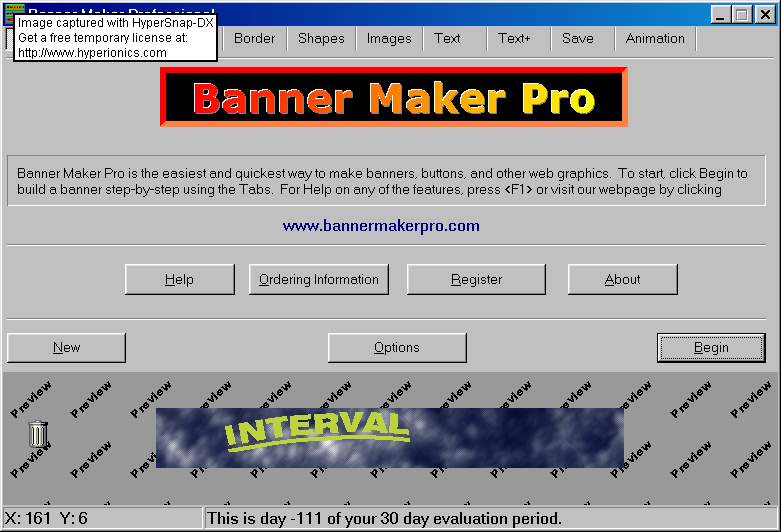Select the Text tab
This screenshot has height=532, width=781.
[447, 39]
